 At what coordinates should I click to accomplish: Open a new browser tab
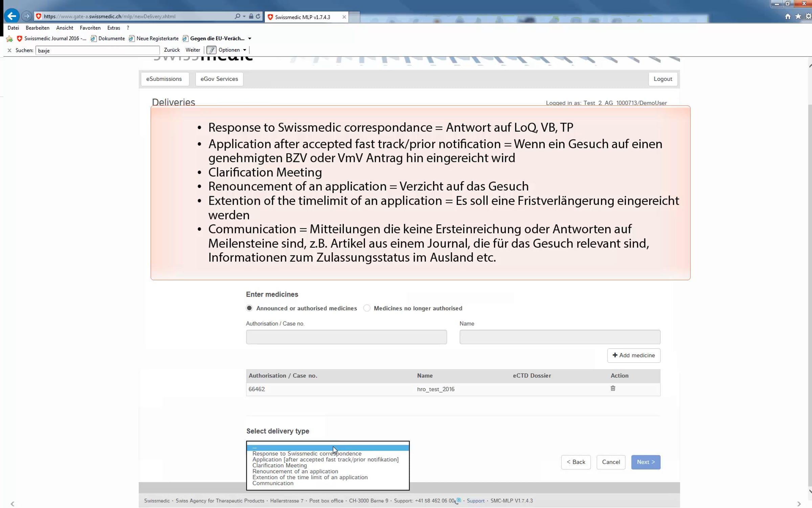pyautogui.click(x=354, y=17)
